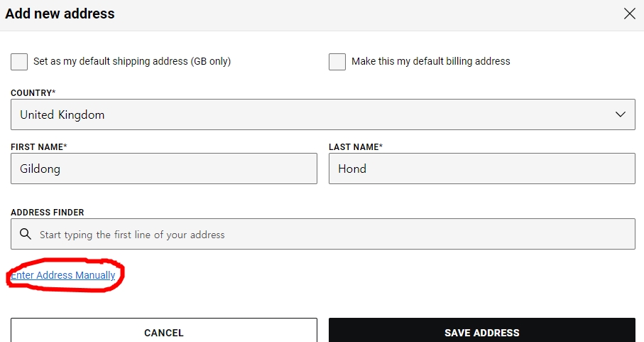Screen dimensions: 644x342
Task: Click the FIRST NAME field label
Action: [x=38, y=146]
